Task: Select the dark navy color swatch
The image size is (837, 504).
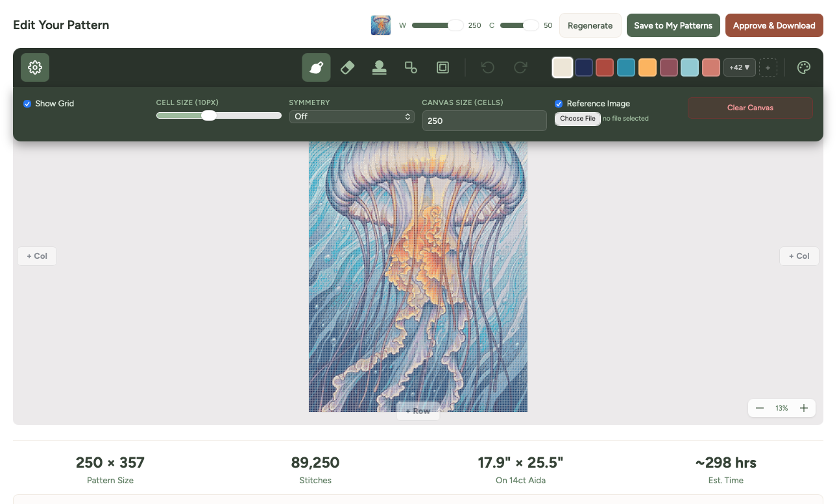Action: [583, 67]
